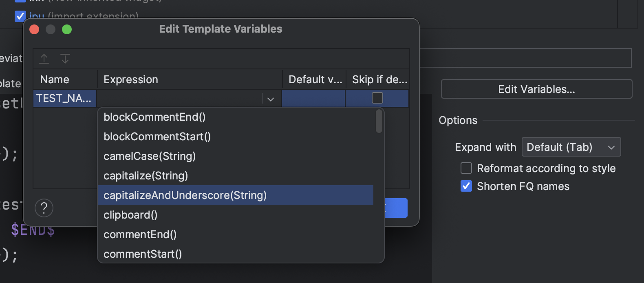644x283 pixels.
Task: Select clipboard() function option
Action: 130,215
